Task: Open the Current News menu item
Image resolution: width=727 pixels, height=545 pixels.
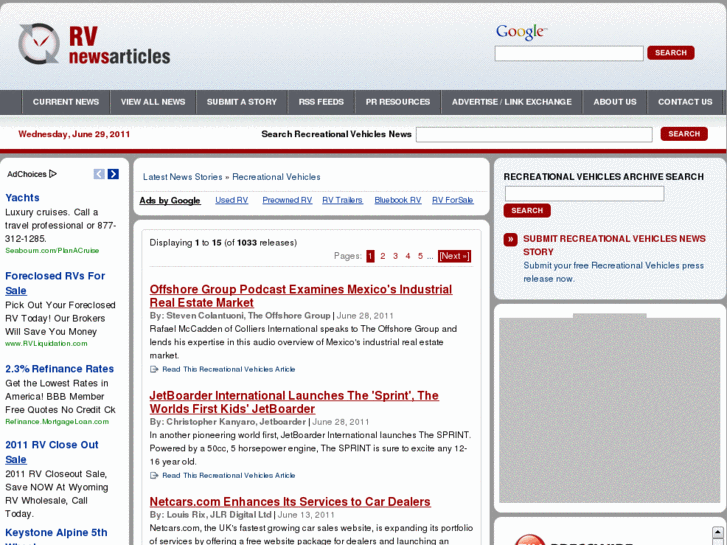Action: pyautogui.click(x=66, y=102)
